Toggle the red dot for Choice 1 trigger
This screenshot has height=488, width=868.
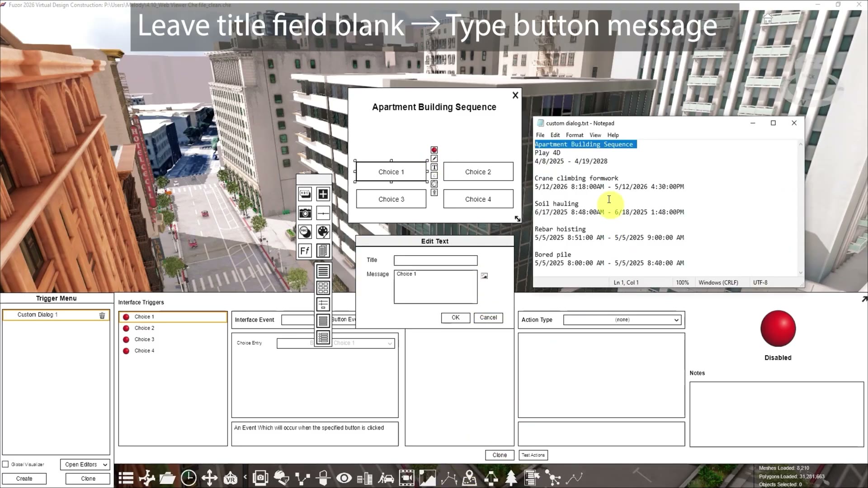click(x=126, y=317)
